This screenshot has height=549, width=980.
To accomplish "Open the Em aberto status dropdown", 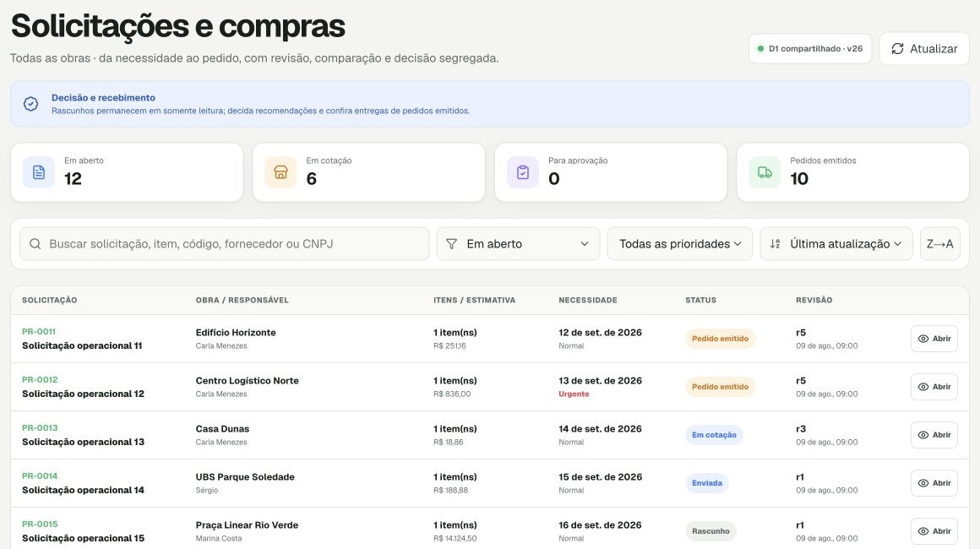I will coord(518,243).
